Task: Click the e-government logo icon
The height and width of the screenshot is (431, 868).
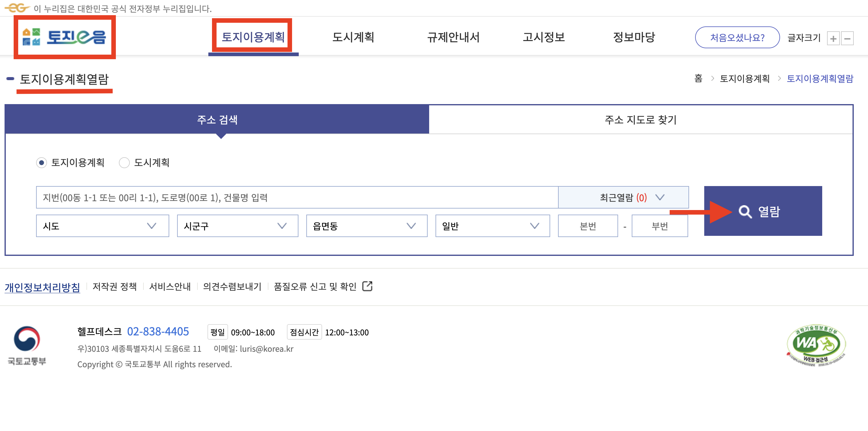Action: pyautogui.click(x=17, y=8)
